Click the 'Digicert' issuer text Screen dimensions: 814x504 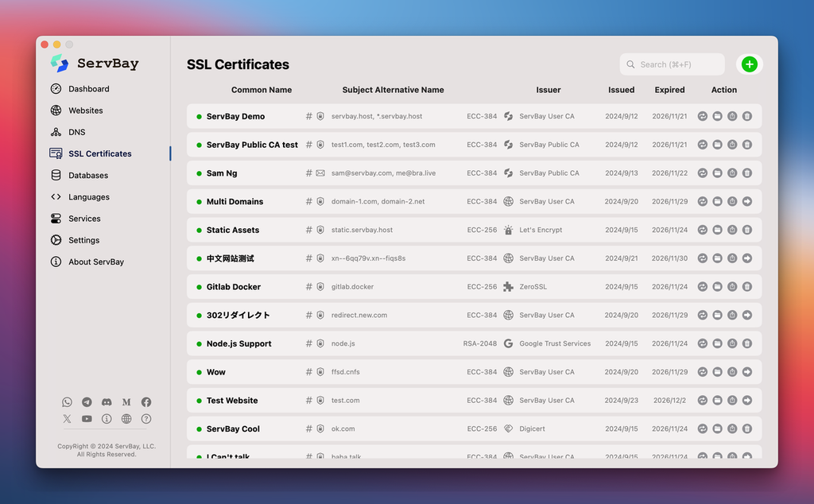(532, 428)
